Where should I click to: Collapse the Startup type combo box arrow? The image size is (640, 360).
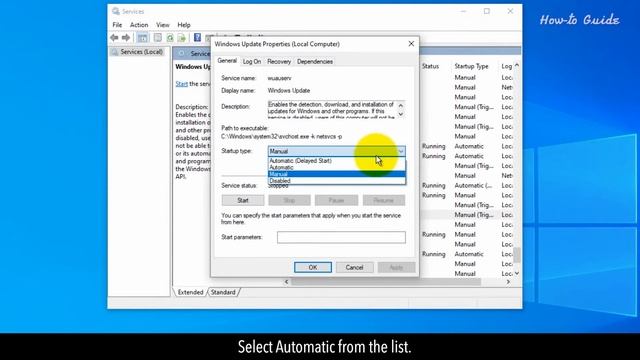coord(401,151)
